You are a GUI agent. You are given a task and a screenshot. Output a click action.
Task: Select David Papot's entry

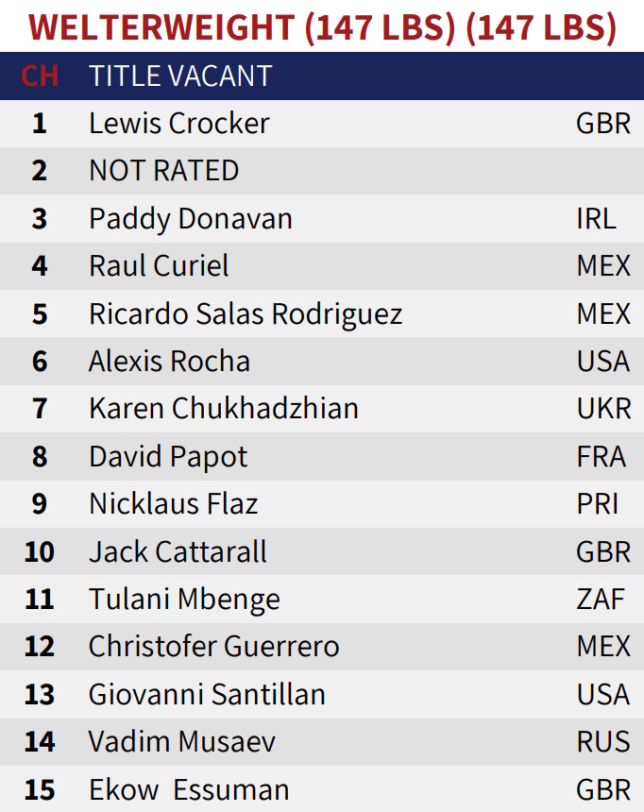[x=168, y=457]
